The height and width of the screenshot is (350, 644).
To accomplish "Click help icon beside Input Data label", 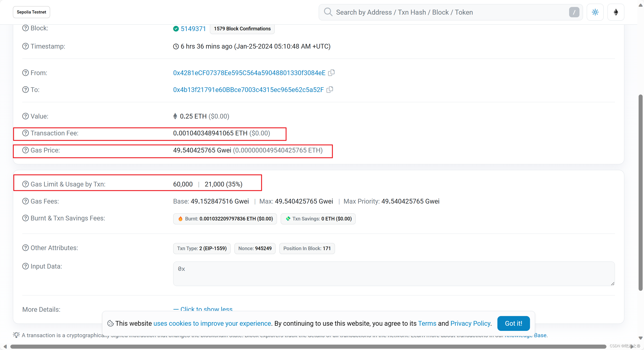I will (x=25, y=266).
